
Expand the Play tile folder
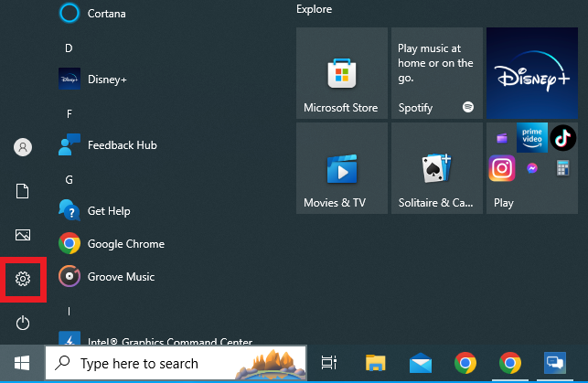pos(531,168)
